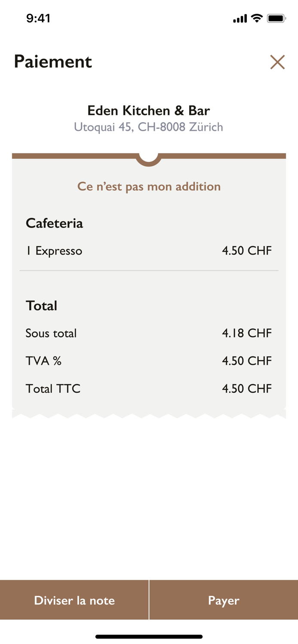Tap the home indicator bar
The height and width of the screenshot is (644, 298).
click(149, 637)
